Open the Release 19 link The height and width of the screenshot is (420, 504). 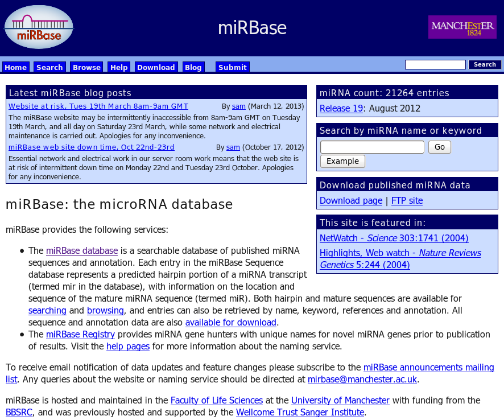341,108
